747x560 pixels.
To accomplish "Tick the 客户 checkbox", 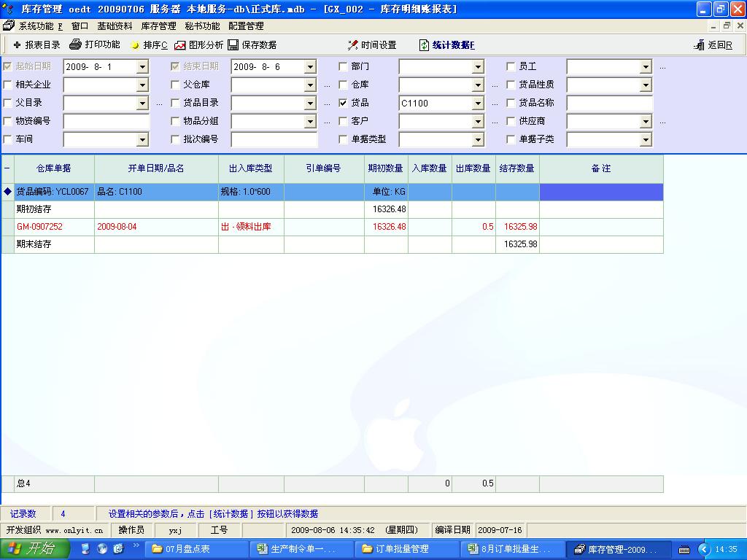I will click(344, 121).
